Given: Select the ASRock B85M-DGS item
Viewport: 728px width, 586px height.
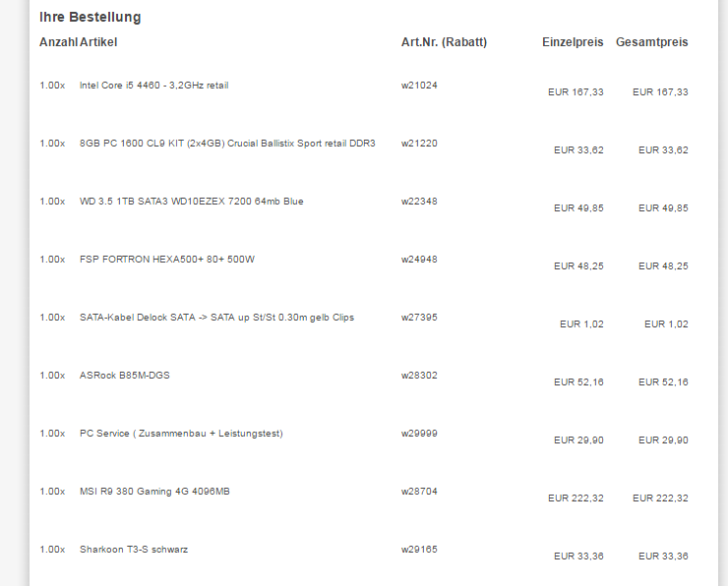Looking at the screenshot, I should click(124, 376).
